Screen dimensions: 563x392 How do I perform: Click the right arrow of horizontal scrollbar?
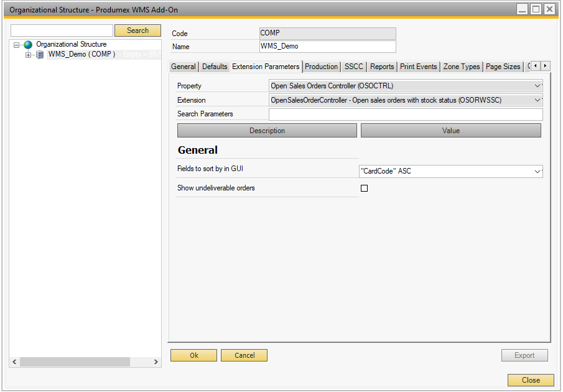tap(156, 362)
